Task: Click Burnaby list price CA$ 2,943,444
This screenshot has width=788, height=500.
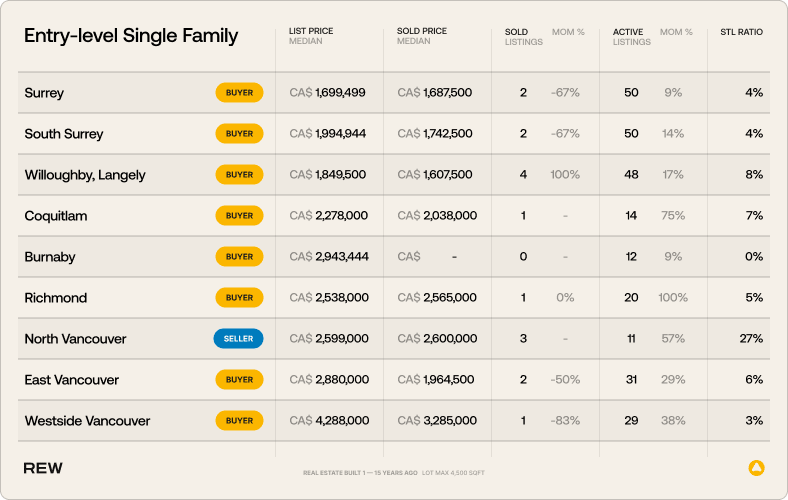Action: click(329, 257)
